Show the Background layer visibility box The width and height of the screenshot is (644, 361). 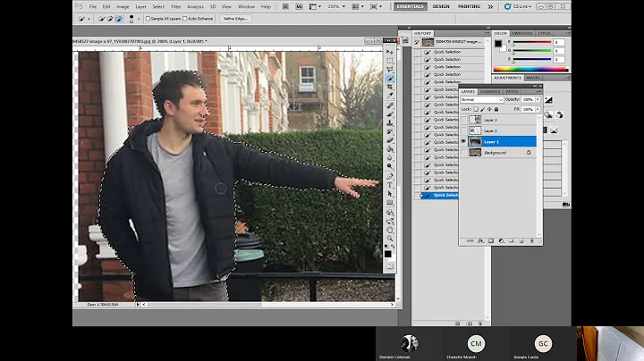(463, 153)
